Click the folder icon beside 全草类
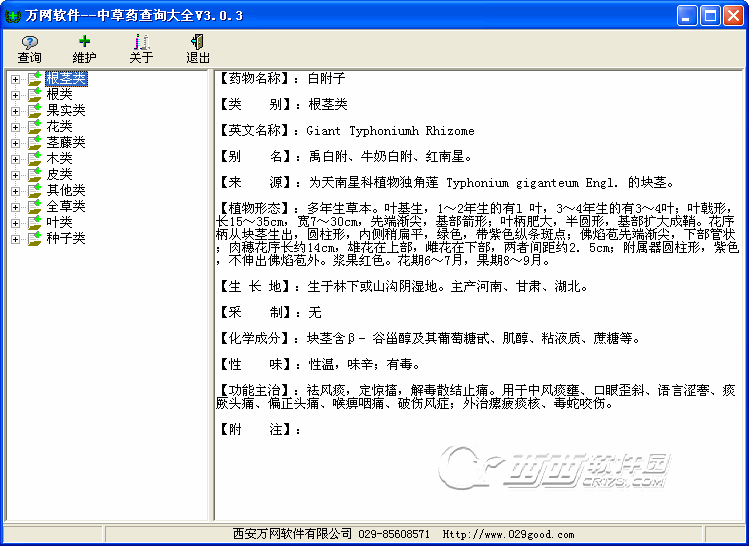The image size is (749, 546). 34,207
